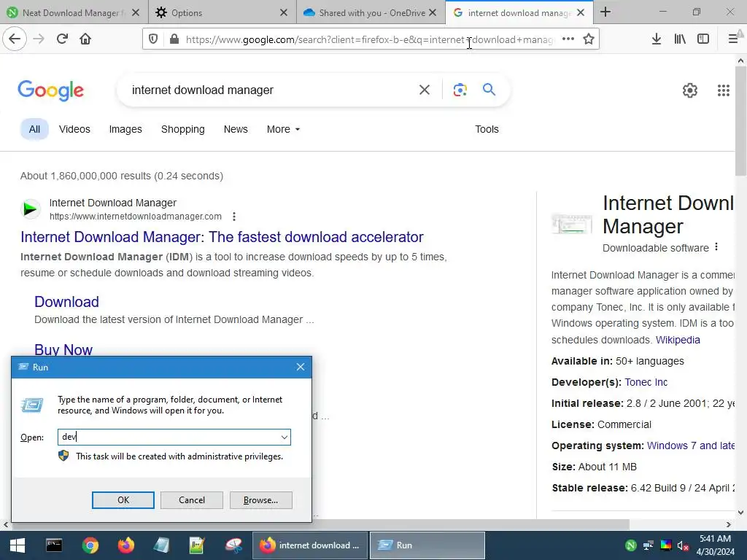The image size is (747, 560).
Task: Close the Run dialog with X
Action: click(300, 367)
